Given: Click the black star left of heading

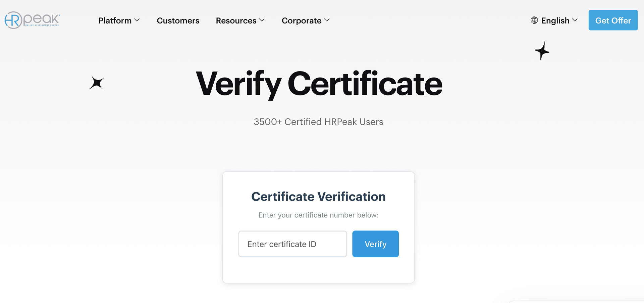Looking at the screenshot, I should click(97, 83).
